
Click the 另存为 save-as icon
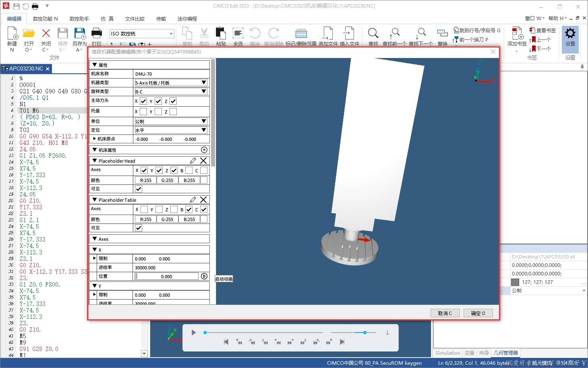[x=80, y=34]
